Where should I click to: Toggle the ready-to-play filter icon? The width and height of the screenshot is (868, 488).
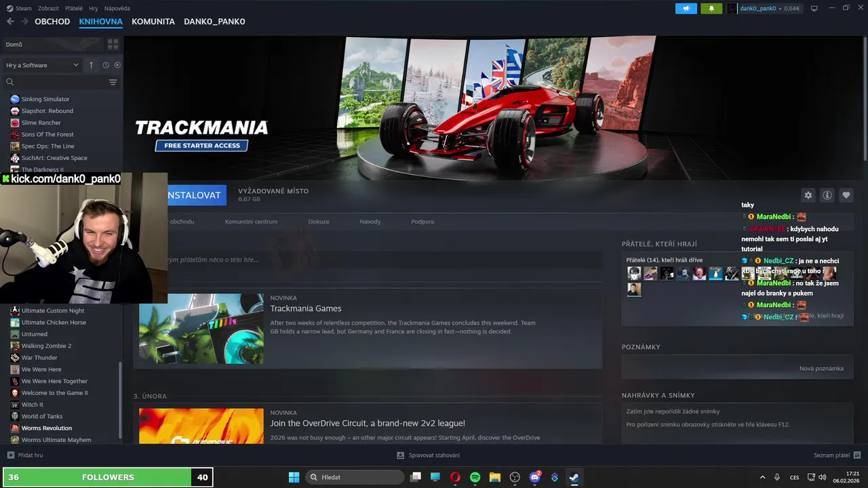point(117,65)
